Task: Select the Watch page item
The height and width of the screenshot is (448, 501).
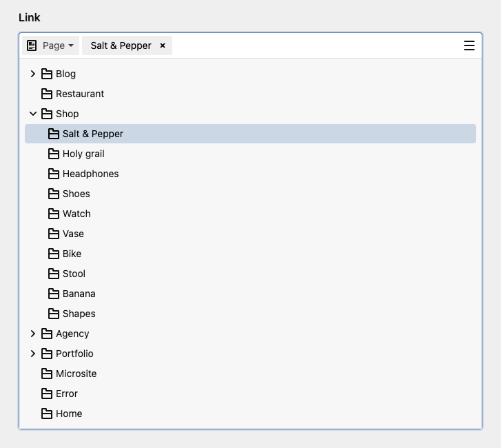Action: (251, 214)
